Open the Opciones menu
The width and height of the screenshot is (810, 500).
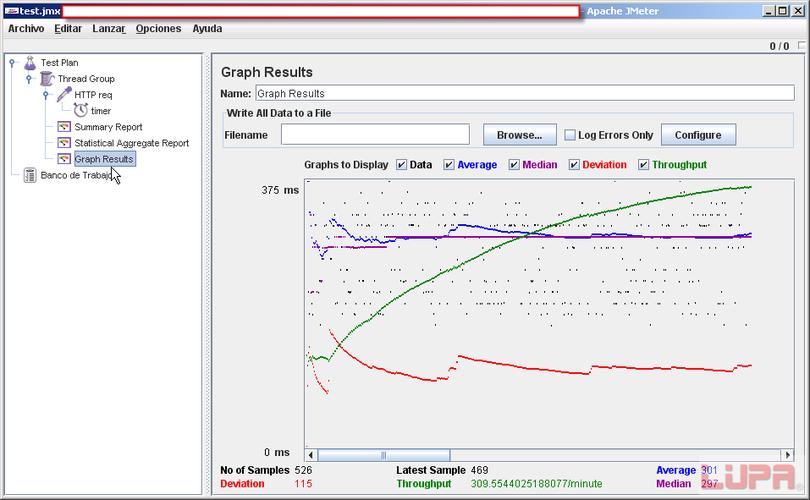click(159, 29)
